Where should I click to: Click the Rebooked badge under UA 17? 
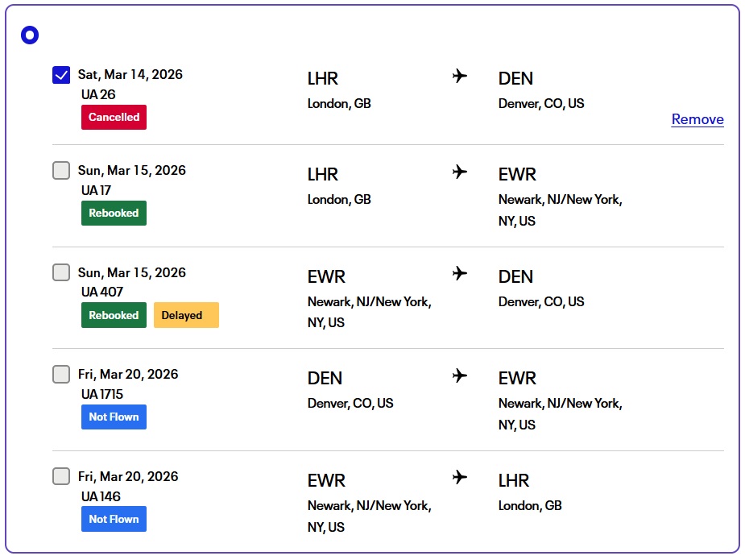click(x=114, y=213)
